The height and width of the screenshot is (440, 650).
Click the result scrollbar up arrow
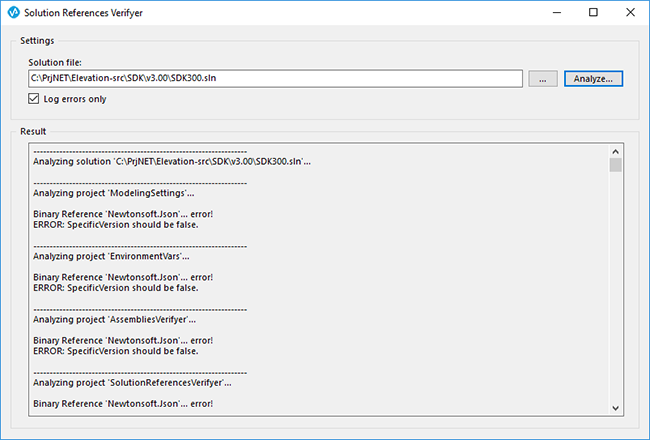[616, 151]
